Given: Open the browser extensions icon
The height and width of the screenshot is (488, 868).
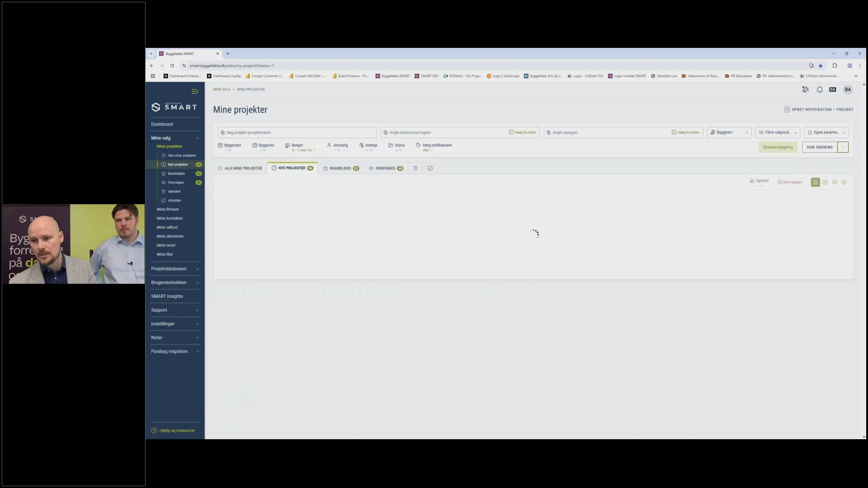Looking at the screenshot, I should click(x=835, y=66).
